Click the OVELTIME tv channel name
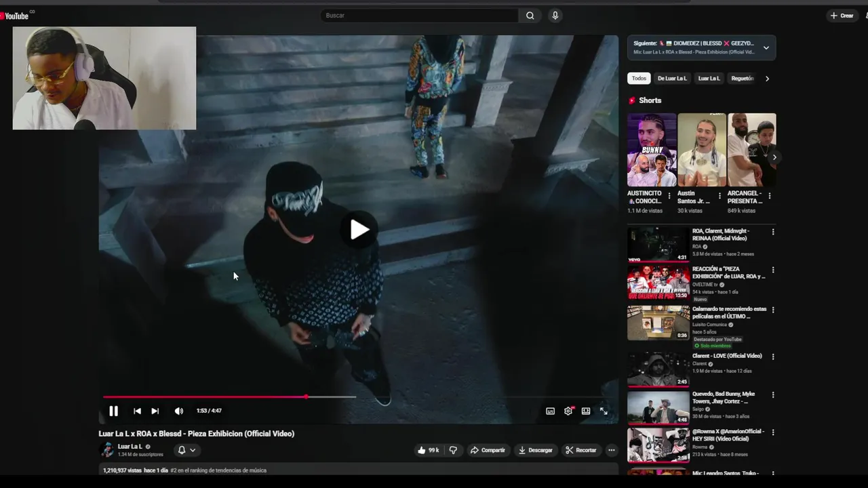The image size is (868, 488). 705,285
